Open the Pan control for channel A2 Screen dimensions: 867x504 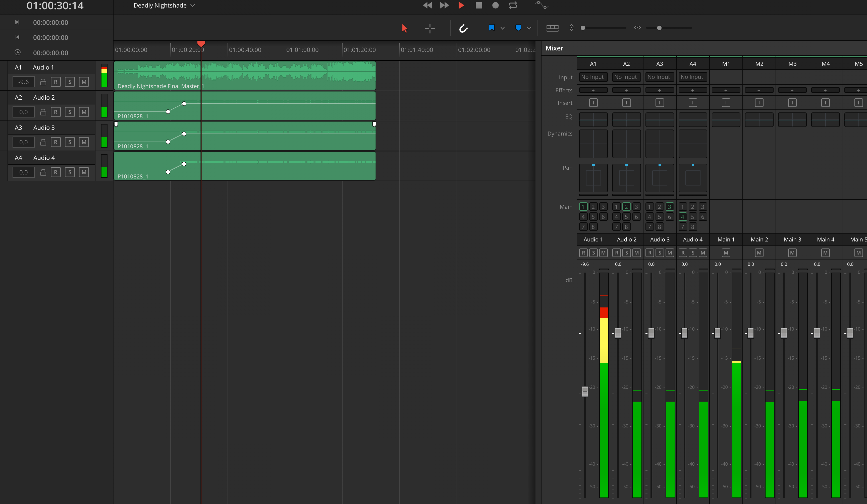626,178
